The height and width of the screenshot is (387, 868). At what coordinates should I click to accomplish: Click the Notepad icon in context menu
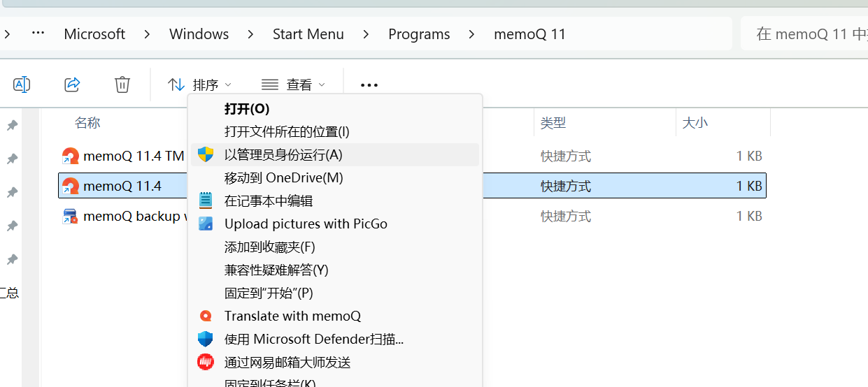point(206,200)
